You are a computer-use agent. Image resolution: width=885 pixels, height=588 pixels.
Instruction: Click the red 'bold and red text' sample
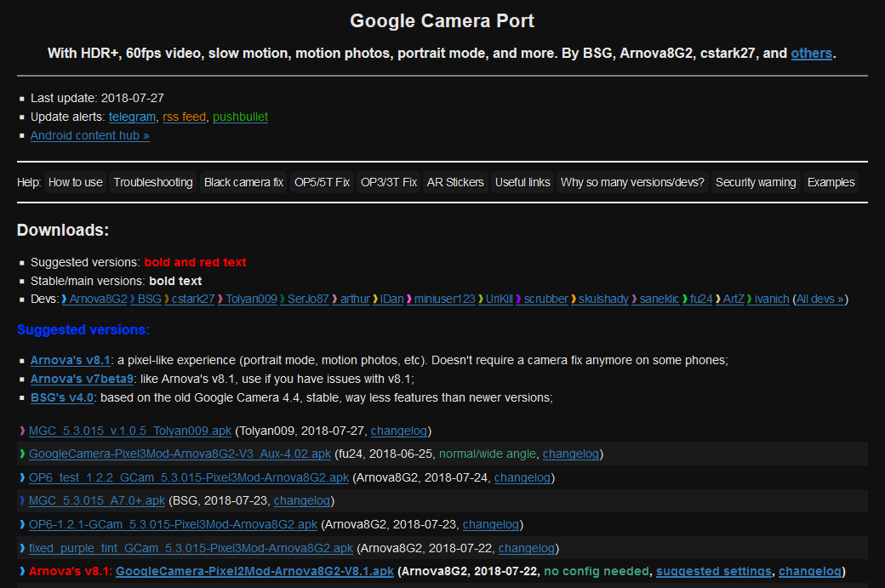point(195,262)
